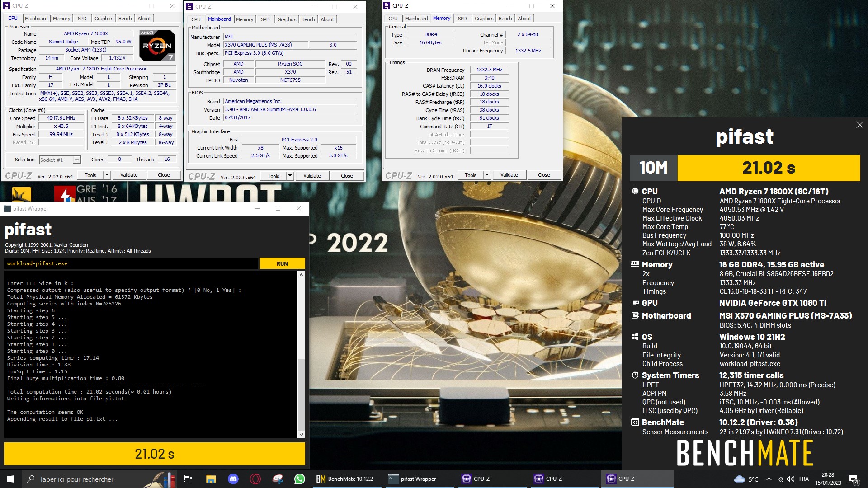Click the CPU-Z icon in Memory window title bar

(387, 6)
